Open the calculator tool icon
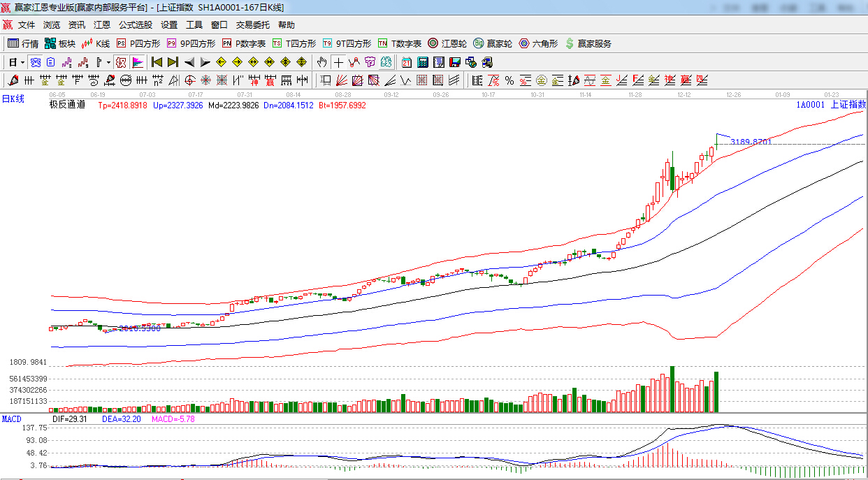The height and width of the screenshot is (480, 868). (422, 62)
